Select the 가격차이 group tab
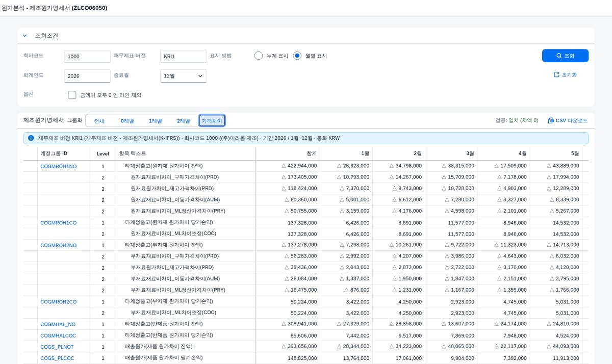This screenshot has height=364, width=612. (212, 121)
